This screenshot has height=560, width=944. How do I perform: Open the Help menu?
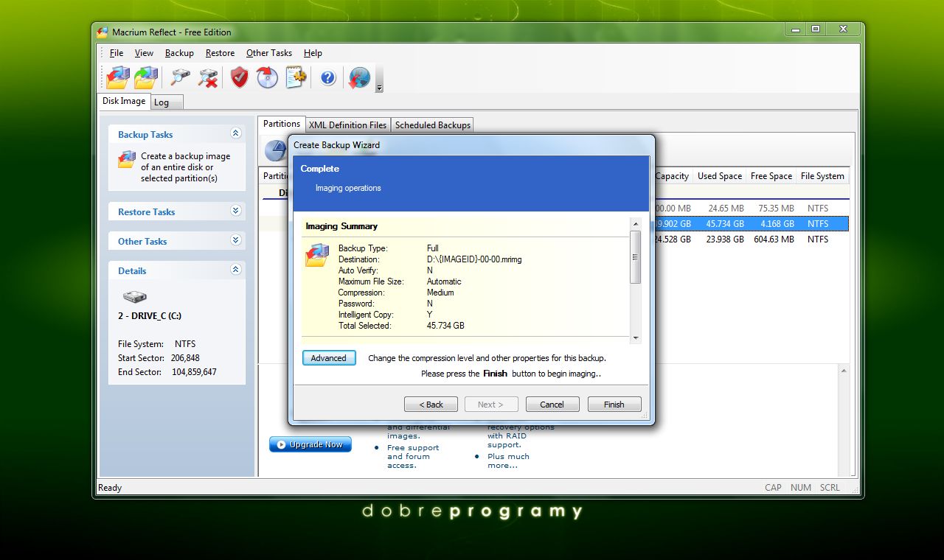pyautogui.click(x=313, y=53)
